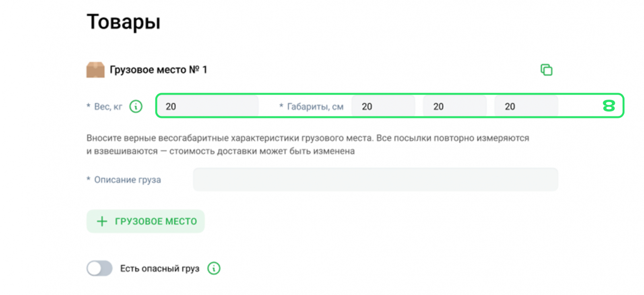Show info about Есть опасный груз
The width and height of the screenshot is (644, 295).
[x=214, y=268]
